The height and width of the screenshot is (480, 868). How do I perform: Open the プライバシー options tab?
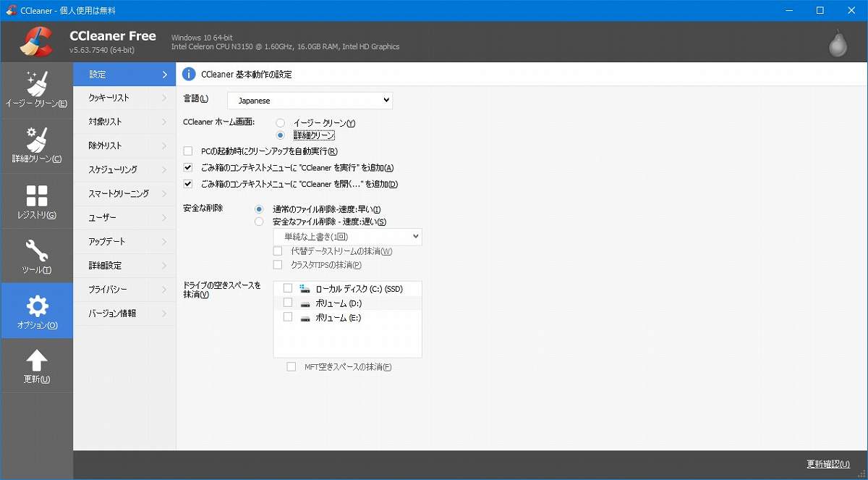[124, 289]
